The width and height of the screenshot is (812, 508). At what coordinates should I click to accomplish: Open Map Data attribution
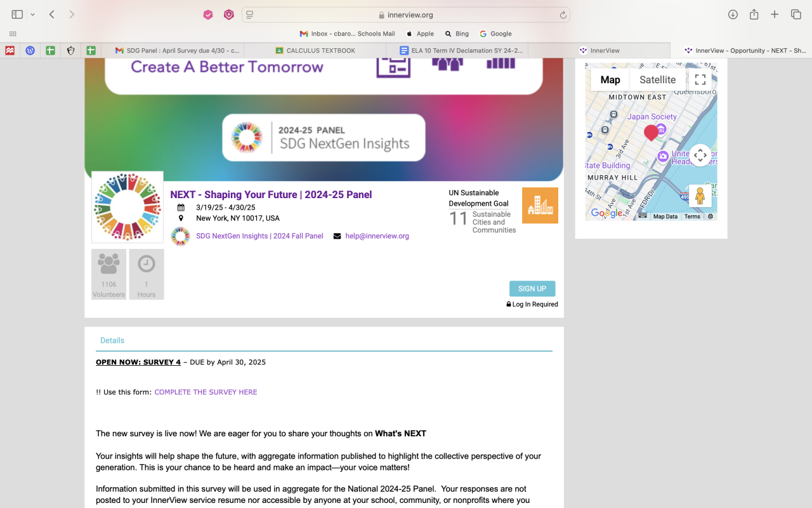[x=665, y=217]
